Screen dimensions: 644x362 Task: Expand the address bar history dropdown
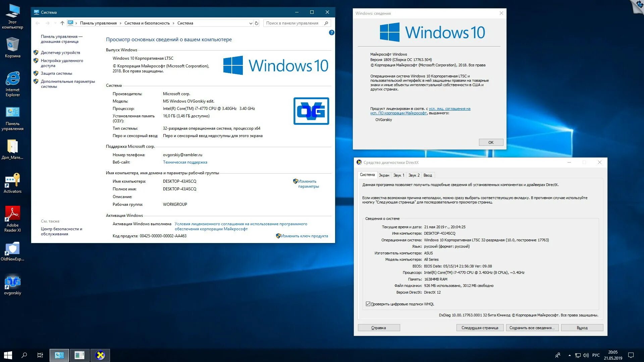pyautogui.click(x=251, y=23)
